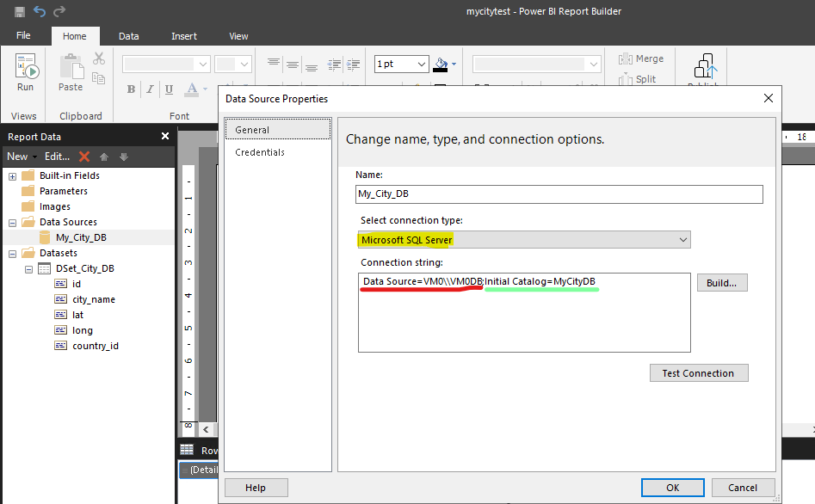Viewport: 815px width, 504px height.
Task: Move item down in Report Data
Action: 124,157
